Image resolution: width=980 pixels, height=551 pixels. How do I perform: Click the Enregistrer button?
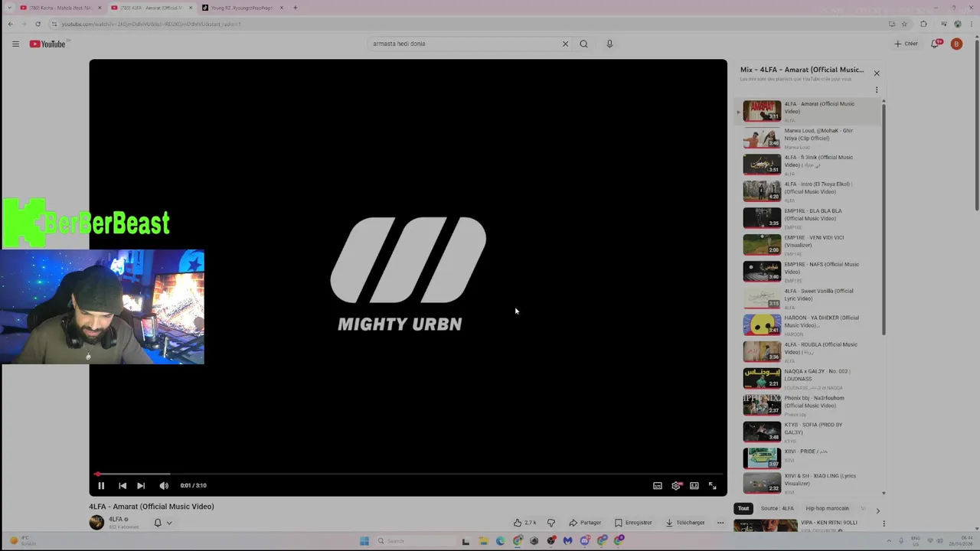point(633,523)
